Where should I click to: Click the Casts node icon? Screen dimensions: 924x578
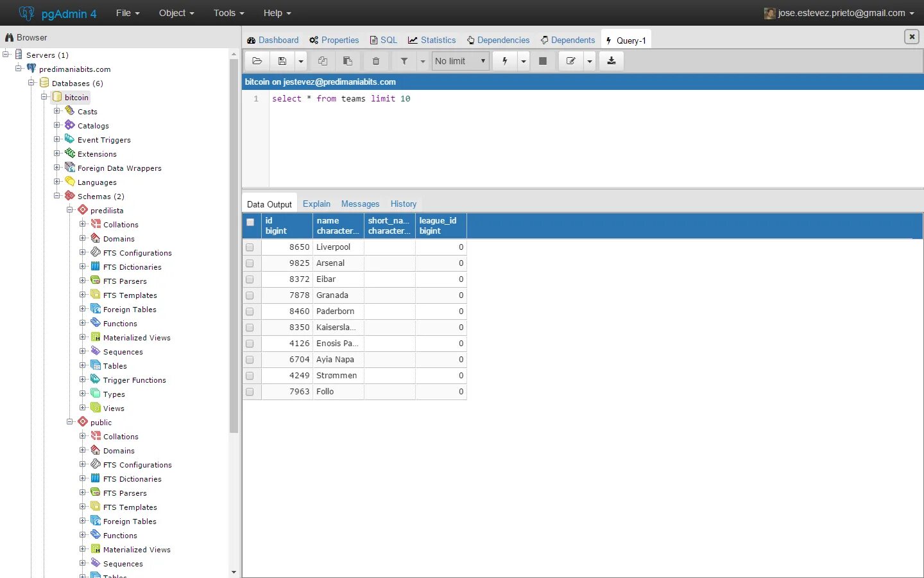(x=70, y=111)
